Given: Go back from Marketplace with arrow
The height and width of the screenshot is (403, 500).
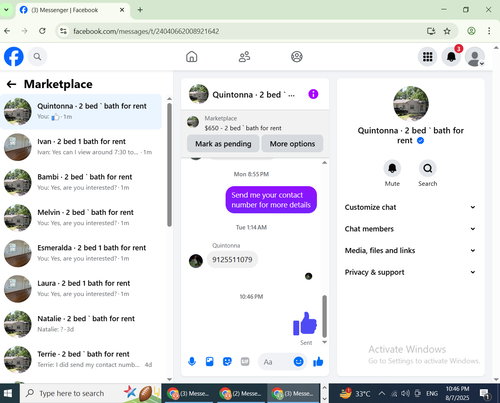Looking at the screenshot, I should tap(12, 84).
